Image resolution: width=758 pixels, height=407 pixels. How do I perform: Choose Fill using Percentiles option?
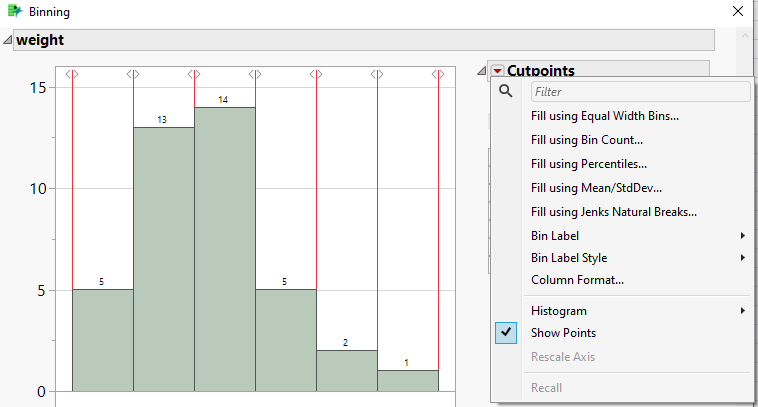point(589,164)
